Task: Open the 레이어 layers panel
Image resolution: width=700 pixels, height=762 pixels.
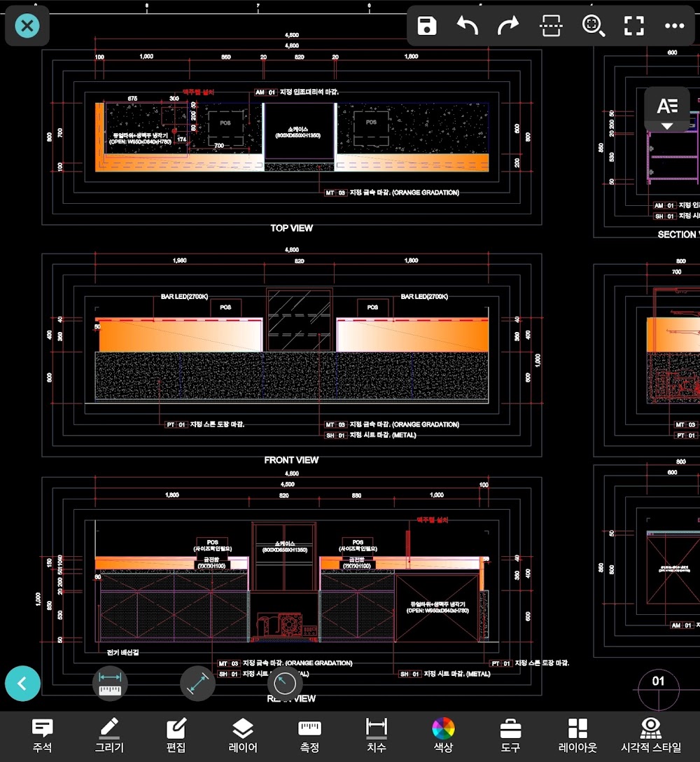Action: tap(243, 735)
